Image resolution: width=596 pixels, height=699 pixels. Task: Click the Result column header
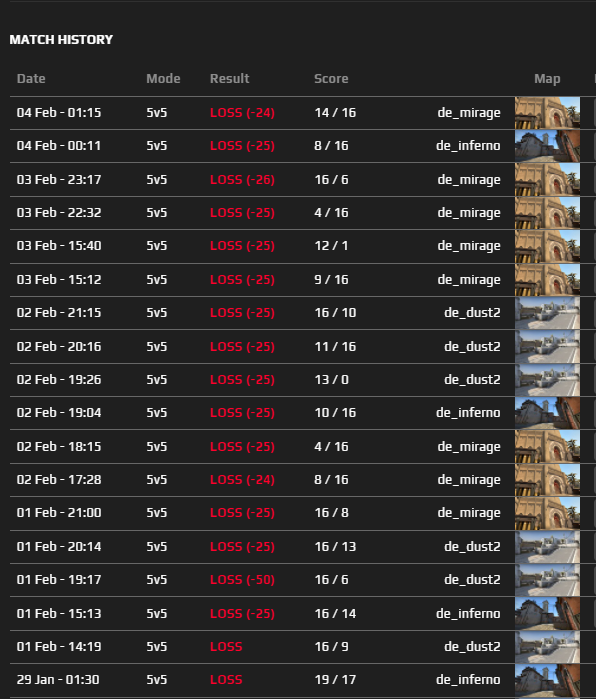pos(230,79)
